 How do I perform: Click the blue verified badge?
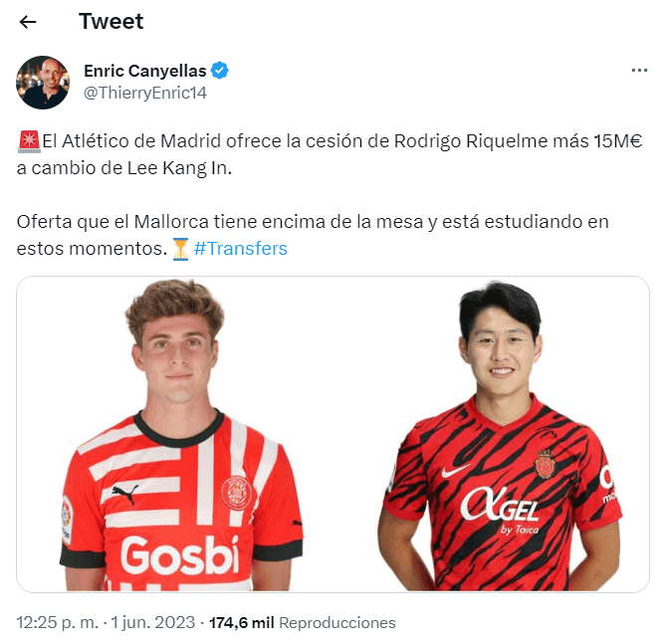tap(220, 71)
